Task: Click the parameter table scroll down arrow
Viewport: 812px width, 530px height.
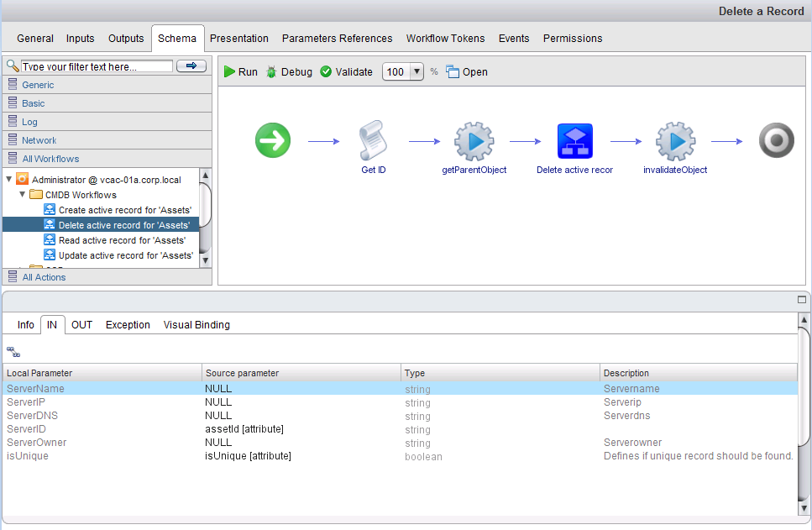Action: click(804, 507)
